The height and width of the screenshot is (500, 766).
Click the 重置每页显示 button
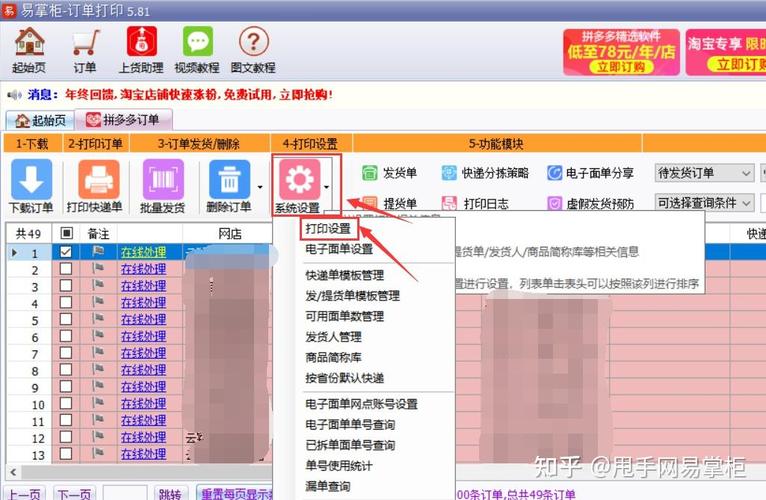click(x=235, y=494)
